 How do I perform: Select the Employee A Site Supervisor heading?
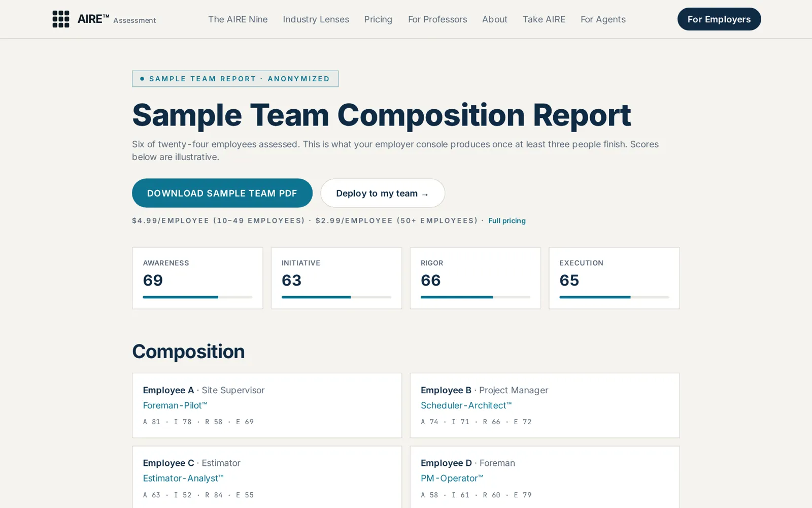point(204,390)
